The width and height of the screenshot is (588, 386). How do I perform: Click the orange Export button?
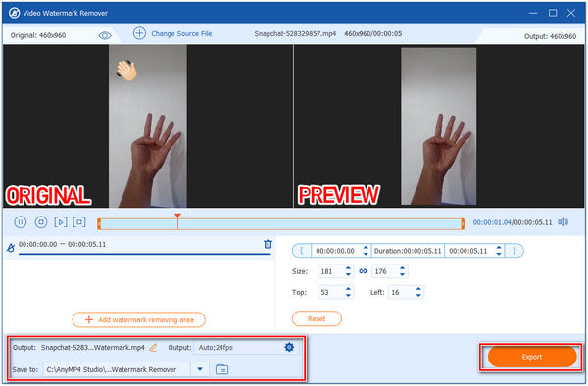[532, 357]
